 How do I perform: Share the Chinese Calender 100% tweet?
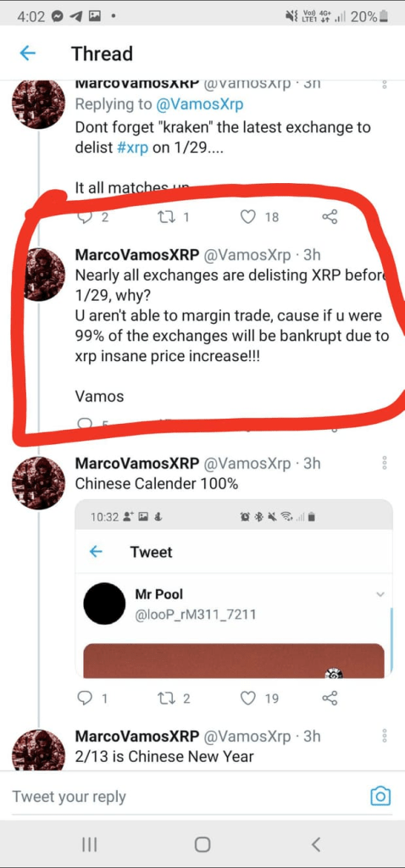click(330, 698)
